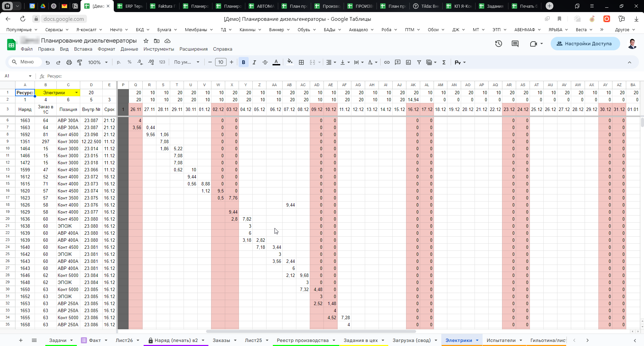Open the Вставка menu
This screenshot has width=644, height=346.
point(83,49)
